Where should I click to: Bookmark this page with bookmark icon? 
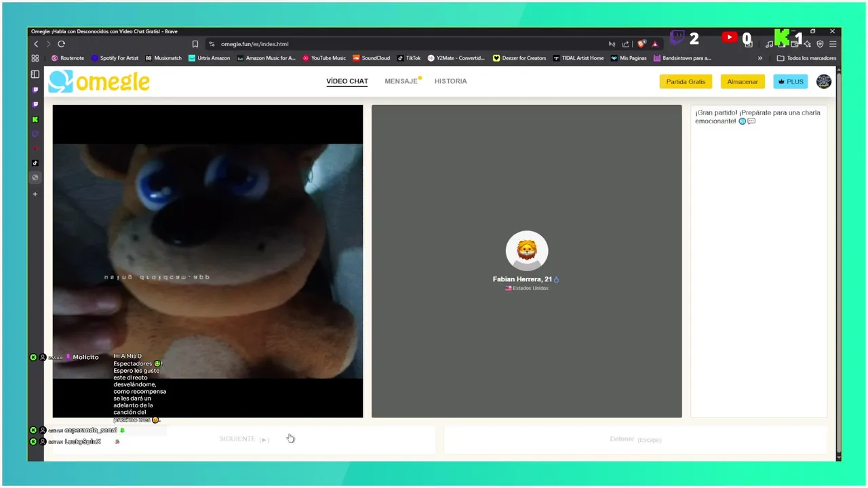(x=195, y=44)
